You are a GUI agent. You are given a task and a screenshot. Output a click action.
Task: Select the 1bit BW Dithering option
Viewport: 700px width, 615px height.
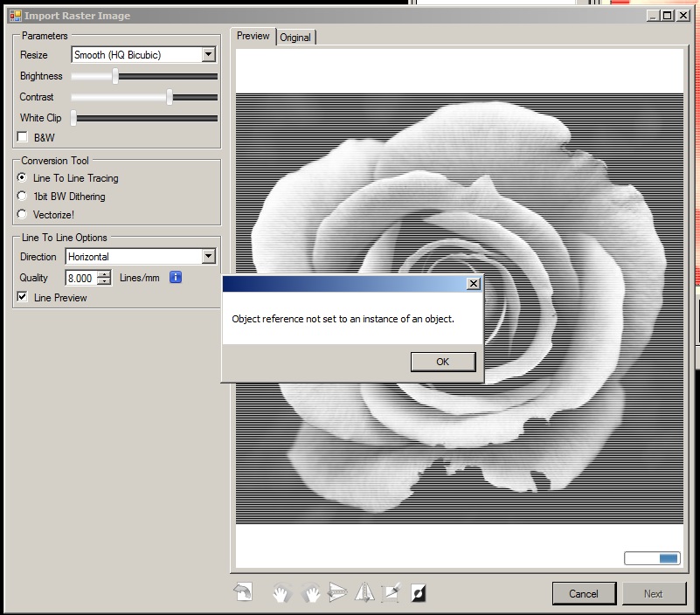(23, 197)
